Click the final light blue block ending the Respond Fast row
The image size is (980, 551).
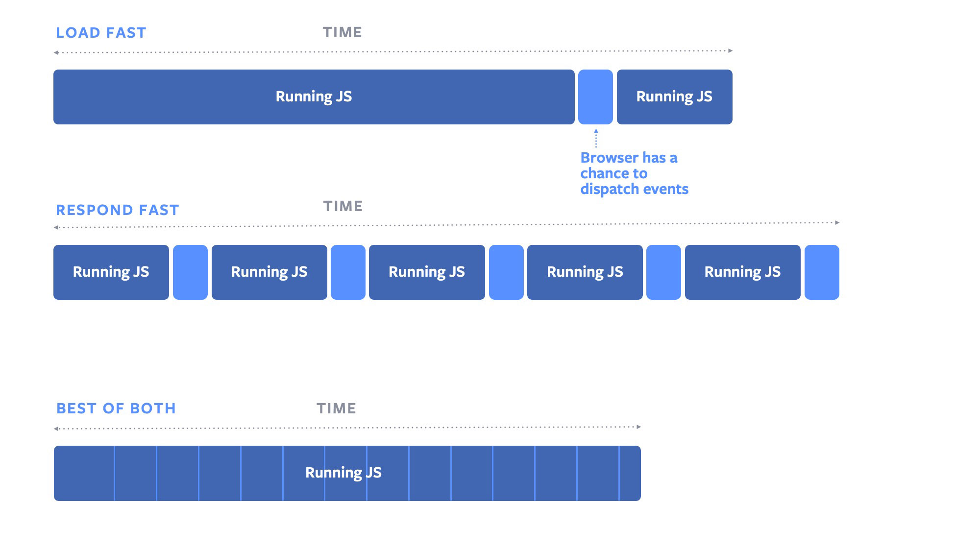pyautogui.click(x=822, y=272)
